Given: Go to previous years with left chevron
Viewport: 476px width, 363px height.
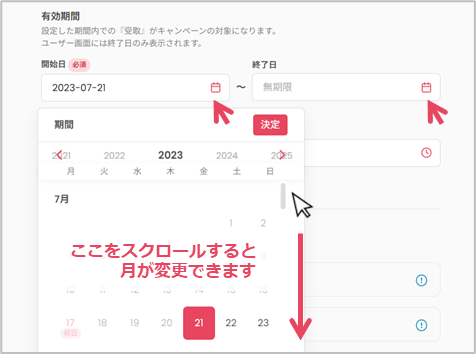Looking at the screenshot, I should (x=59, y=155).
